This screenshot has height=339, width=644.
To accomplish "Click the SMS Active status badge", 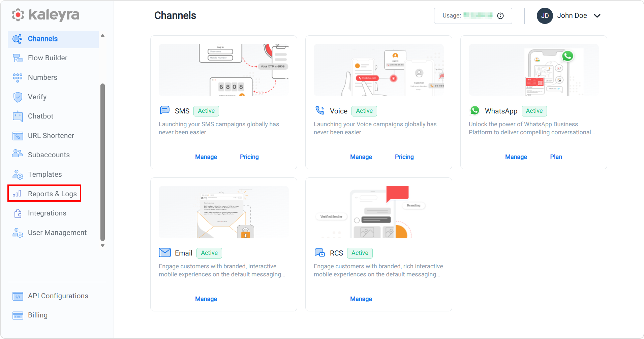I will tap(206, 111).
